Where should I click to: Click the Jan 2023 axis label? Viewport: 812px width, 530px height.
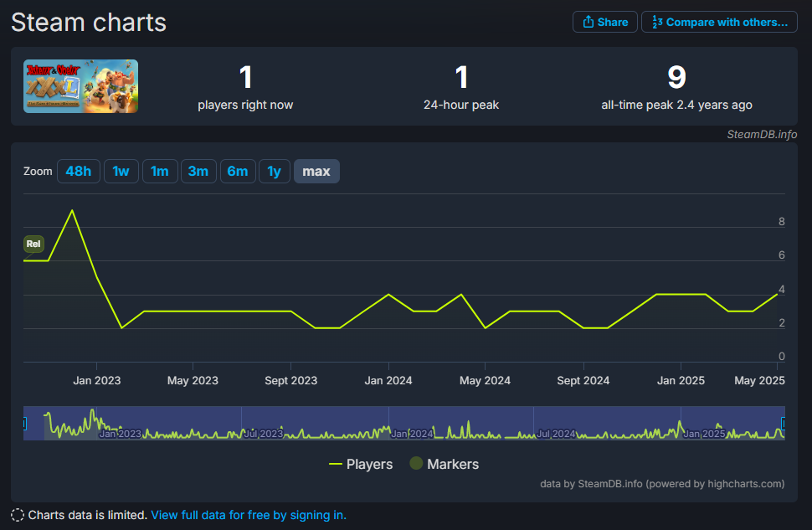tap(97, 380)
